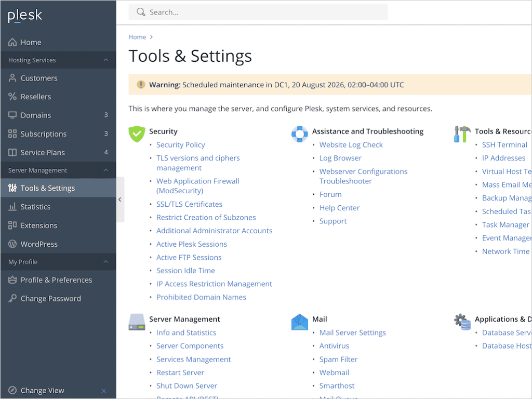This screenshot has height=399, width=532.
Task: Open the Support link
Action: 333,221
